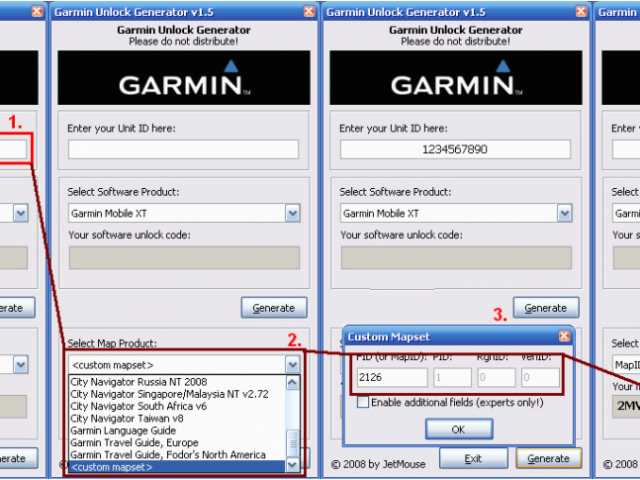
Task: Select City Navigator South Africa v6
Action: [138, 407]
